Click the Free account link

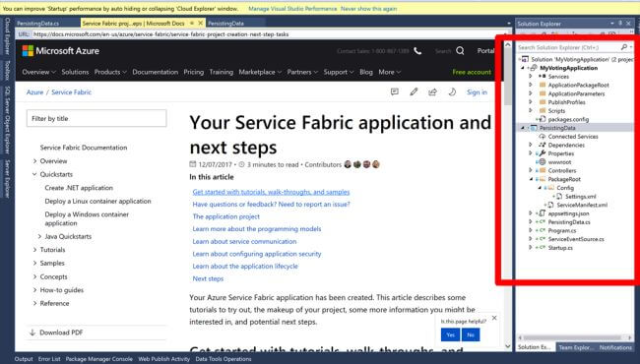(472, 72)
